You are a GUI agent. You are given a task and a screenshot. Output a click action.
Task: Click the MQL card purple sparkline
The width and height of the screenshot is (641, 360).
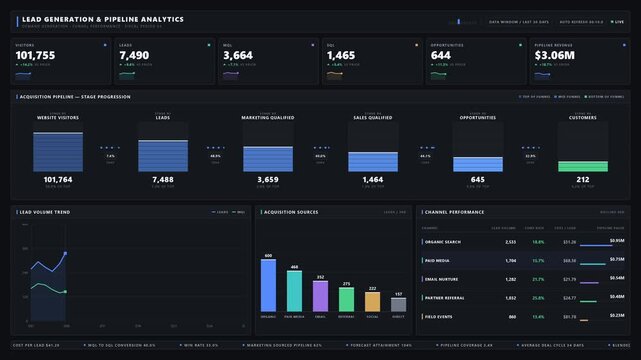231,75
